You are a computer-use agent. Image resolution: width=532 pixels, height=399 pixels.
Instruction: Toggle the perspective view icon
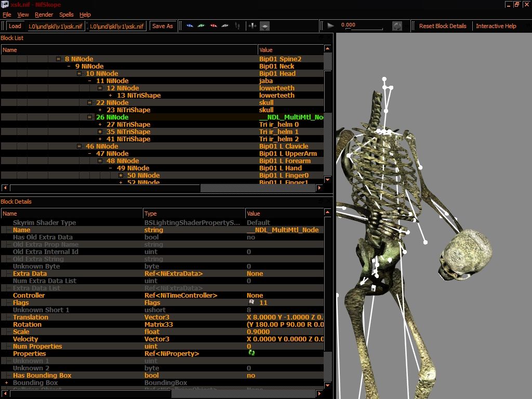(x=264, y=26)
